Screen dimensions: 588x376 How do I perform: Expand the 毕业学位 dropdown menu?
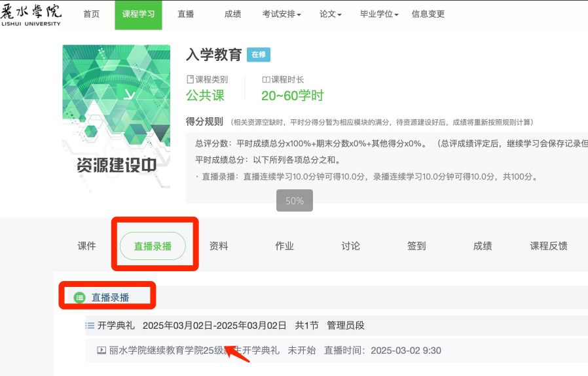pyautogui.click(x=379, y=14)
